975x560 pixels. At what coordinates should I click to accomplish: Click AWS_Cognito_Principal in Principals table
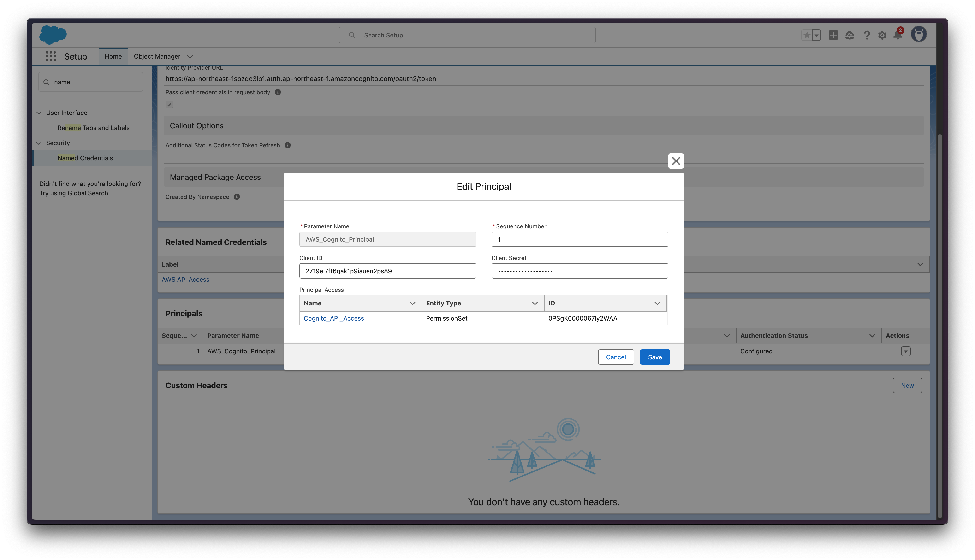241,351
